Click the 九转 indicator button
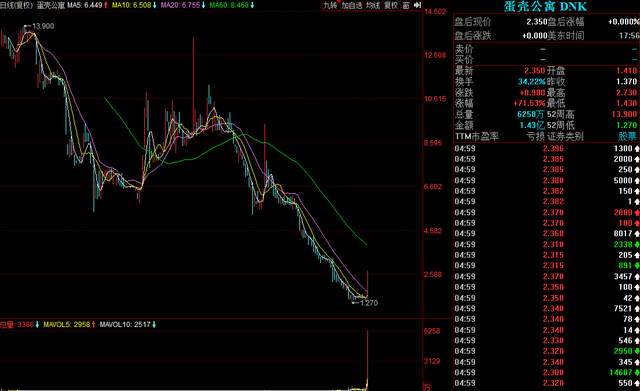Image resolution: width=640 pixels, height=391 pixels. [x=331, y=5]
